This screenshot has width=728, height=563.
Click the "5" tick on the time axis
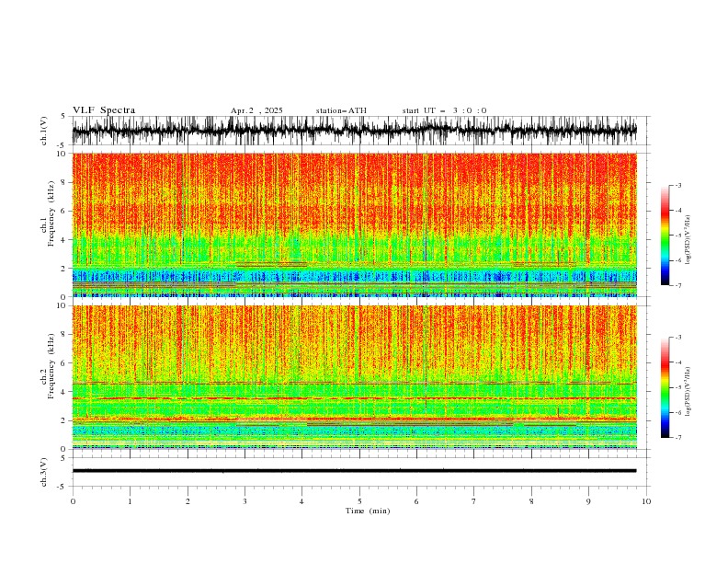point(359,501)
